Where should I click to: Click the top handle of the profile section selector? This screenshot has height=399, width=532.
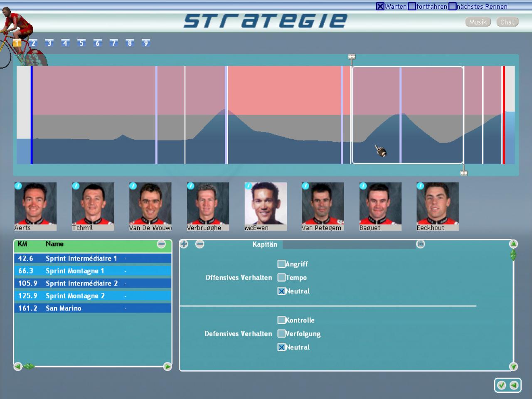[x=352, y=57]
